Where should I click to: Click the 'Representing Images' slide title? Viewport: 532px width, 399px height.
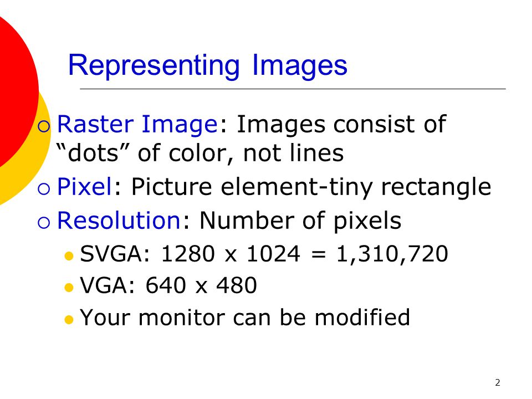pyautogui.click(x=208, y=66)
